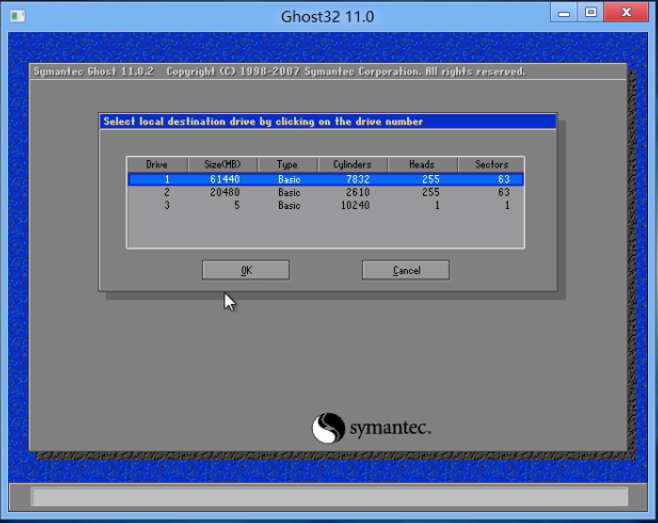Click the Size(MB) column header
The width and height of the screenshot is (658, 523).
(x=222, y=165)
